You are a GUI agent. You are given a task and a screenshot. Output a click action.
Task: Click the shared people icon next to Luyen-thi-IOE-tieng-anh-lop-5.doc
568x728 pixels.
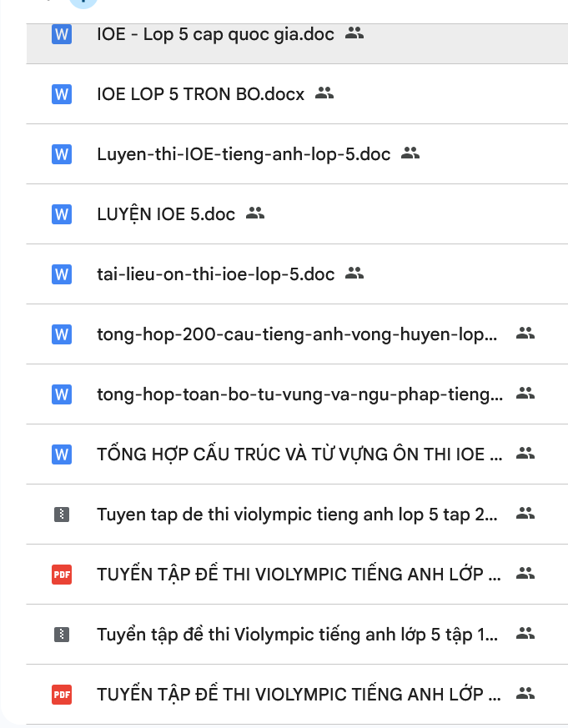(410, 153)
